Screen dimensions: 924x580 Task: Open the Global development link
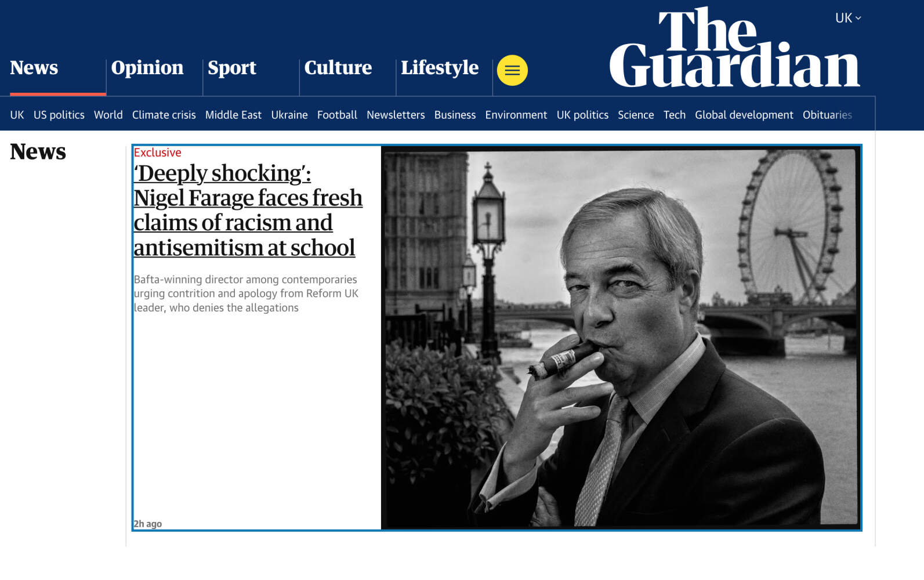tap(744, 115)
